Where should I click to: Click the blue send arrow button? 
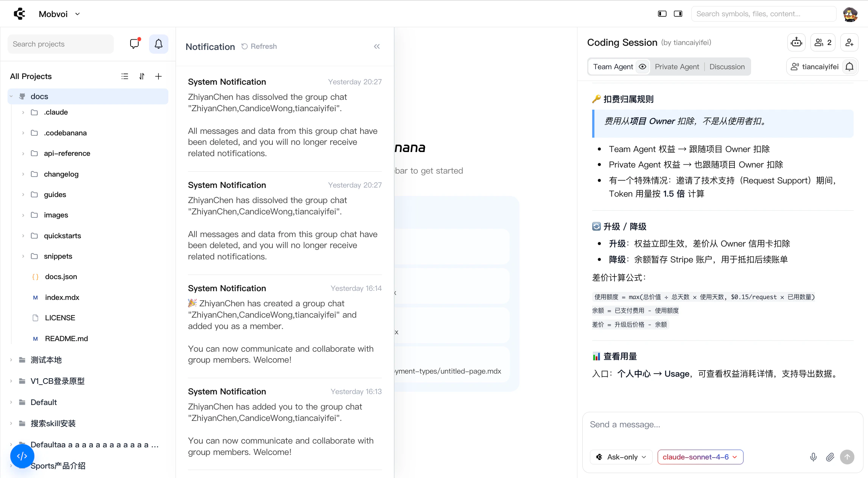[847, 457]
